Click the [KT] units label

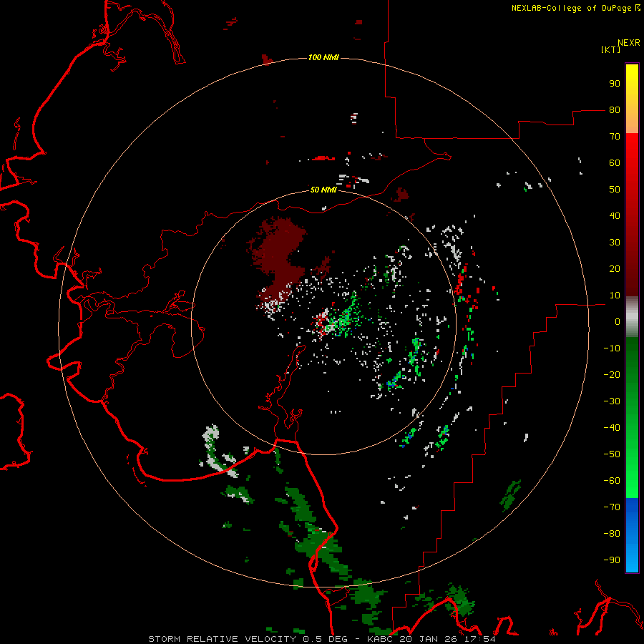pyautogui.click(x=611, y=49)
